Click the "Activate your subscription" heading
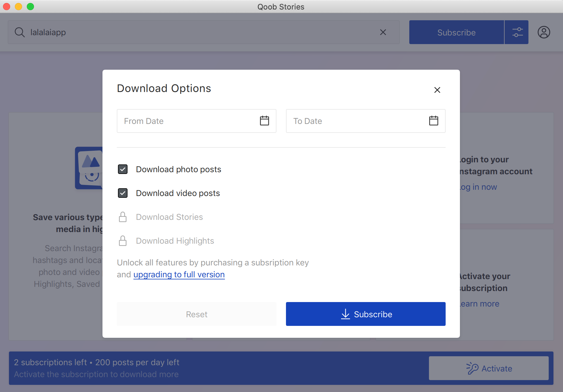 tap(485, 282)
